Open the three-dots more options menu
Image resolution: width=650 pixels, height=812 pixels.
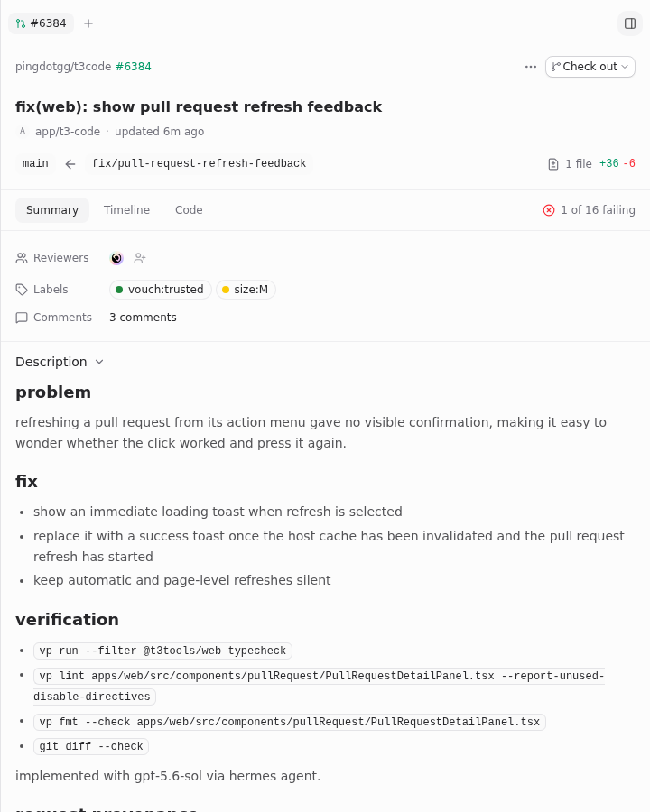coord(530,67)
